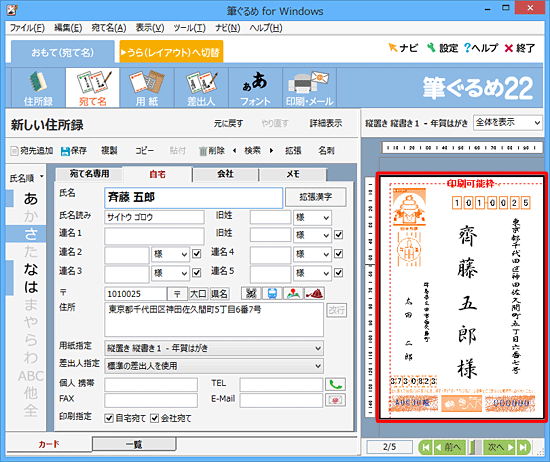Image resolution: width=550 pixels, height=462 pixels.
Task: Go to previous search result arrow
Action: [234, 151]
